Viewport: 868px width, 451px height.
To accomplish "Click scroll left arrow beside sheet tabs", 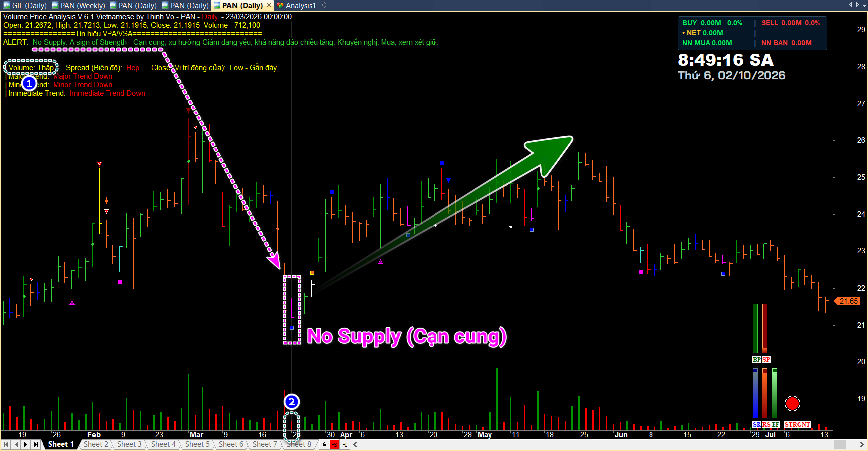I will pos(355,444).
